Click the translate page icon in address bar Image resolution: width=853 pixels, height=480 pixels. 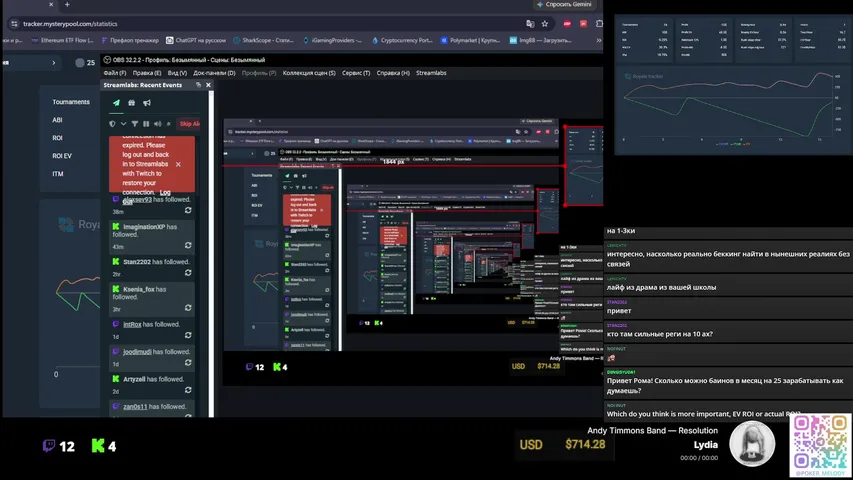coord(530,24)
